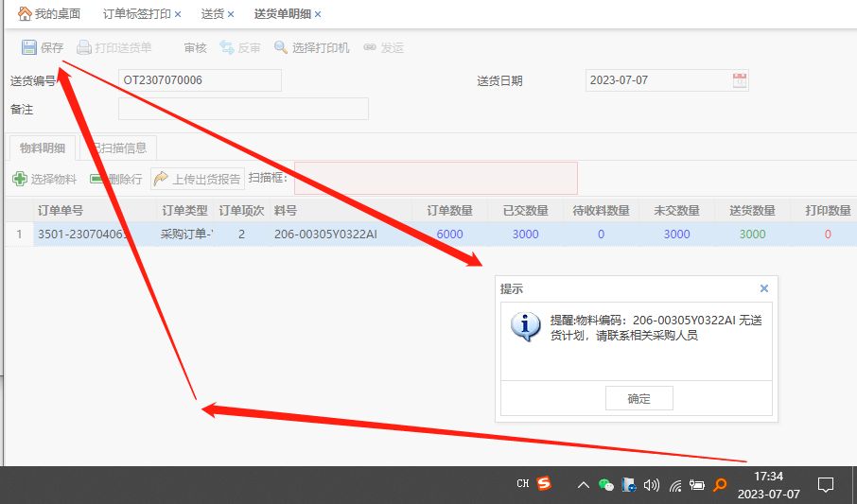Click the 审核 toolbar button

click(x=195, y=47)
